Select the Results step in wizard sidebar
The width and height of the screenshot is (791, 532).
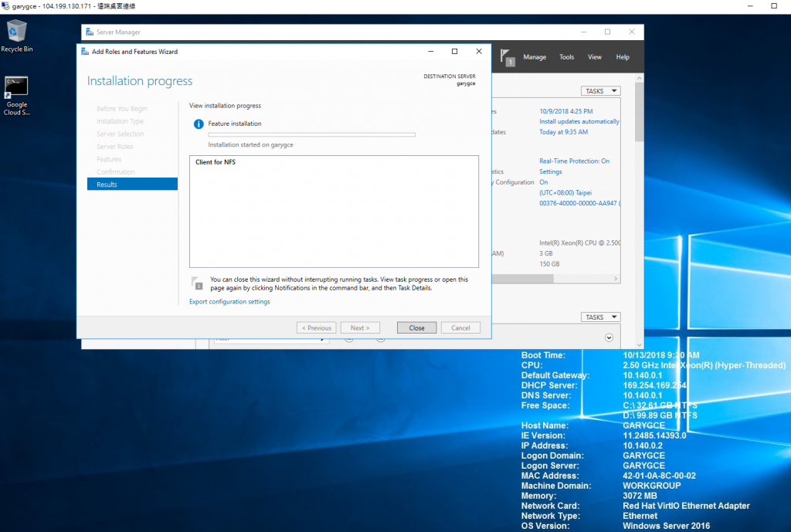(x=132, y=184)
